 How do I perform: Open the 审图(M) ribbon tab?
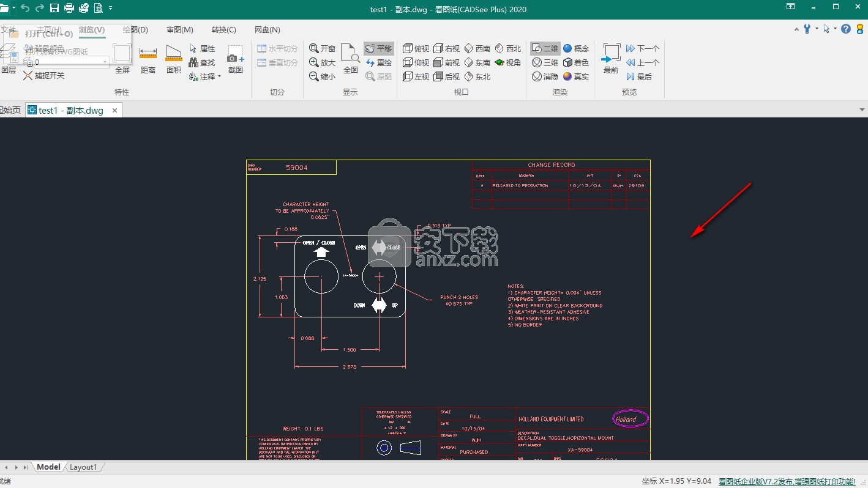180,29
